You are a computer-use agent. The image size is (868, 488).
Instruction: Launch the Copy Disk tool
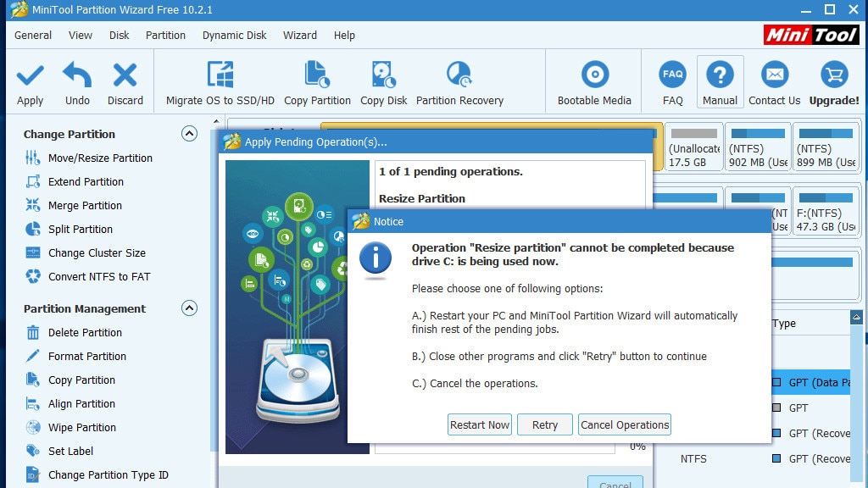pos(384,83)
